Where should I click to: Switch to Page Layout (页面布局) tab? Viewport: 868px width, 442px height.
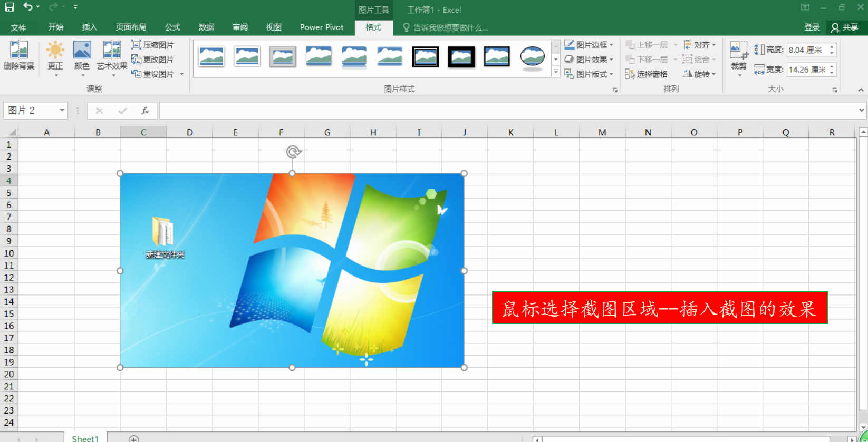point(131,27)
